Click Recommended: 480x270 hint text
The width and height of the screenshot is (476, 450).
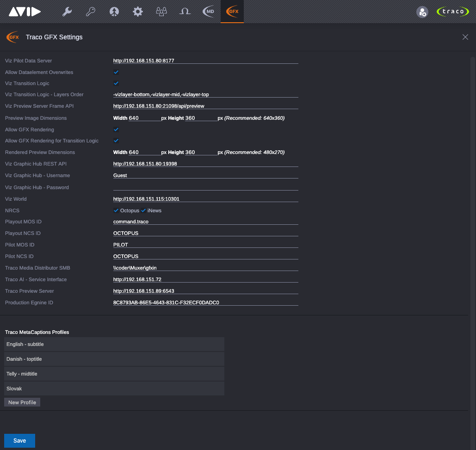point(254,152)
